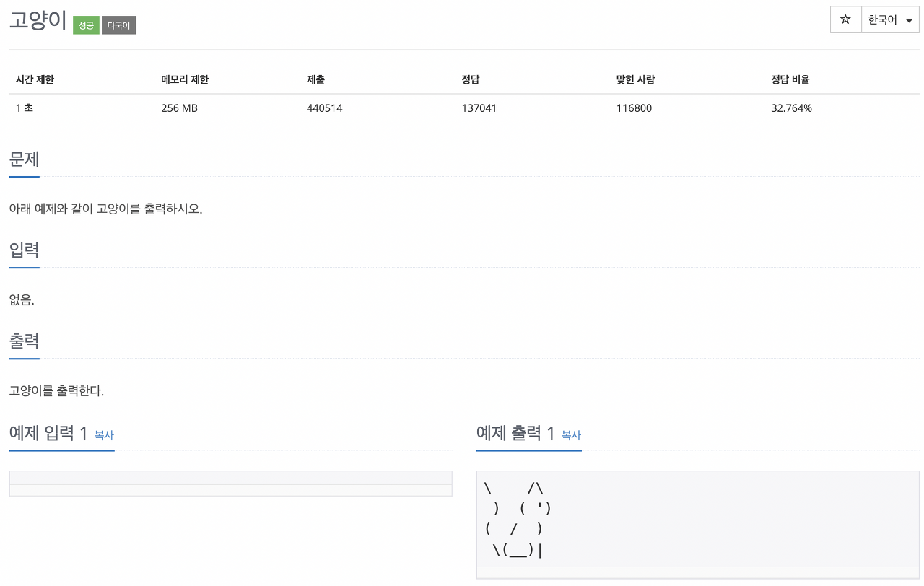924x586 pixels.
Task: Click the star favorite icon
Action: (x=845, y=20)
